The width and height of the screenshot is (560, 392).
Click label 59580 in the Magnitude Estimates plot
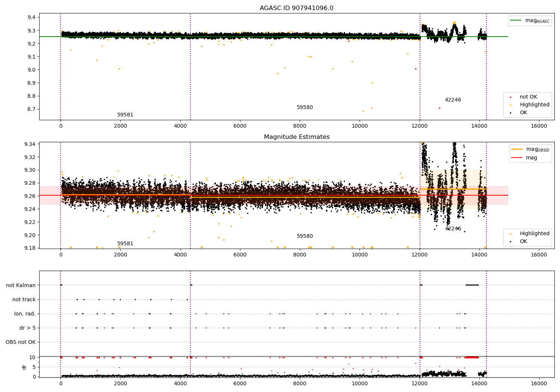tap(305, 236)
